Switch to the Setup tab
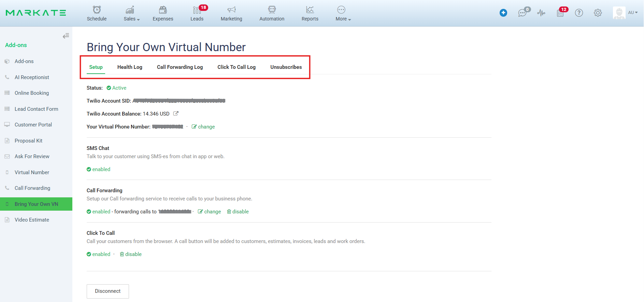This screenshot has height=302, width=644. pyautogui.click(x=96, y=67)
